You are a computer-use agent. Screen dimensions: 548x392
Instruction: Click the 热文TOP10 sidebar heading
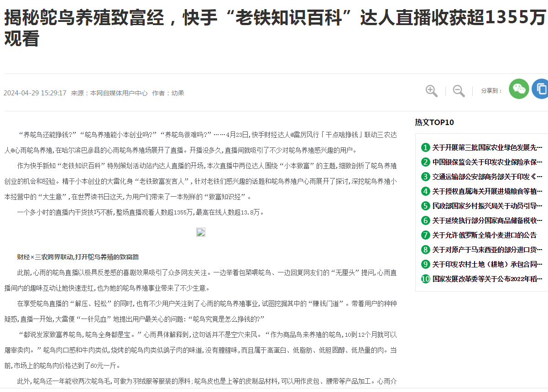(x=434, y=122)
